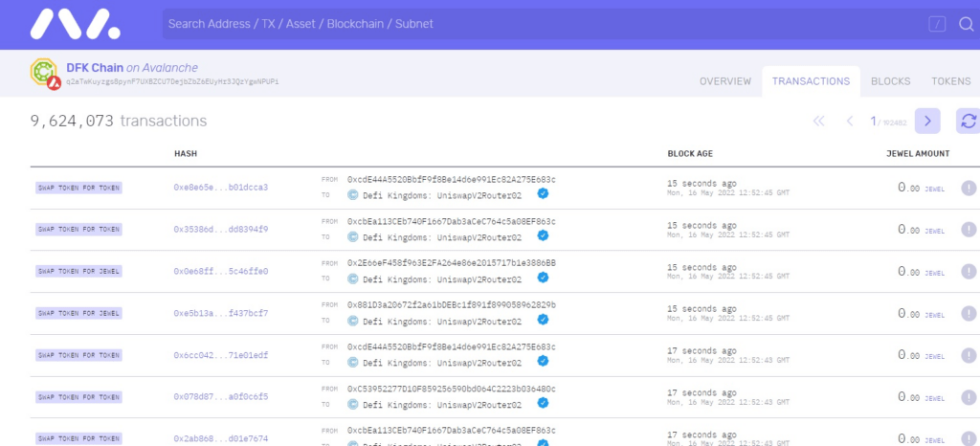The image size is (980, 446).
Task: Click the info alert icon in 0x2ab868 row
Action: click(969, 438)
